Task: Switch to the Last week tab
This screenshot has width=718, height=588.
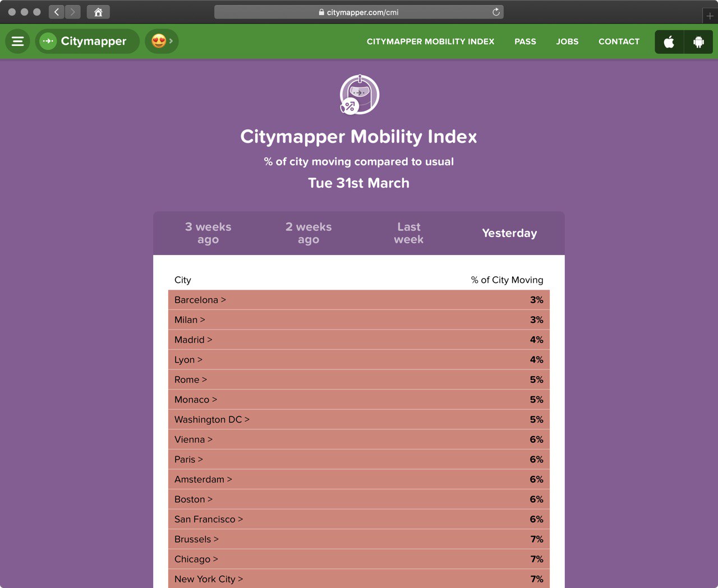Action: (x=409, y=233)
